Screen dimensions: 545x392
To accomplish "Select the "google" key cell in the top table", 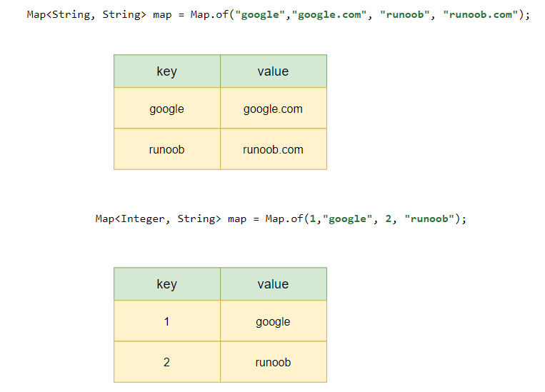I will tap(166, 109).
